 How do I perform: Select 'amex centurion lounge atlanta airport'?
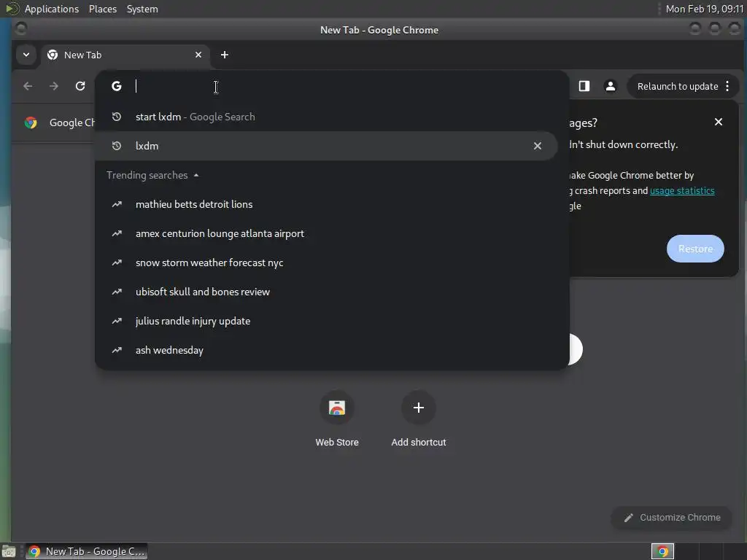point(326,233)
